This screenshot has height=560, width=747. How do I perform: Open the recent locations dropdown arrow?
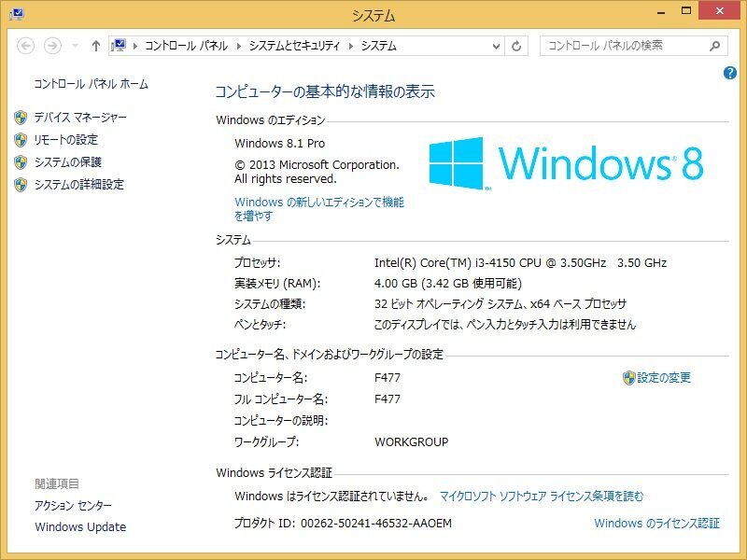75,46
